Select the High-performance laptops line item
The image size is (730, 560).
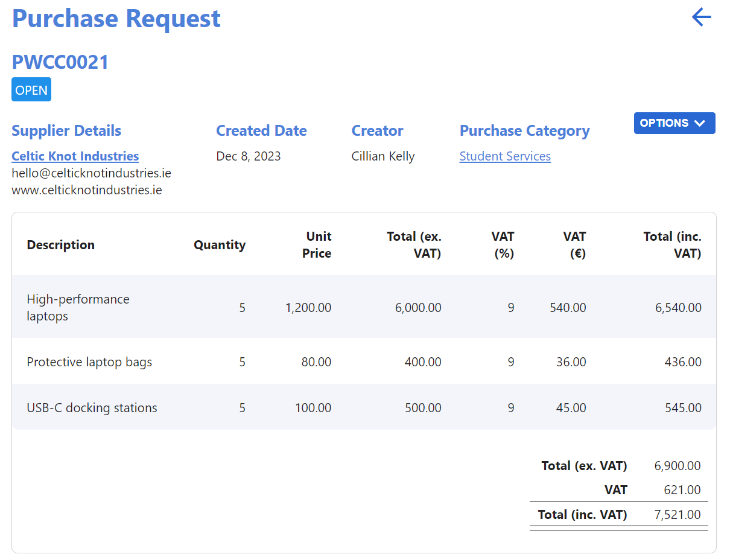[78, 308]
